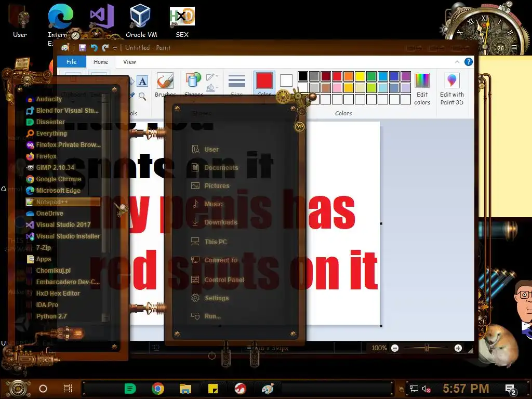Click the power button below the start menu
The width and height of the screenshot is (532, 399).
click(212, 356)
